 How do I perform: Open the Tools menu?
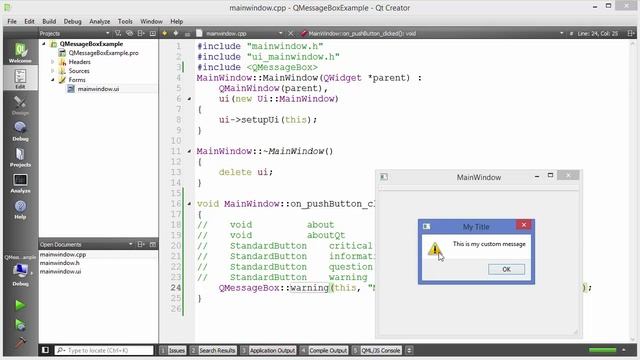point(125,21)
